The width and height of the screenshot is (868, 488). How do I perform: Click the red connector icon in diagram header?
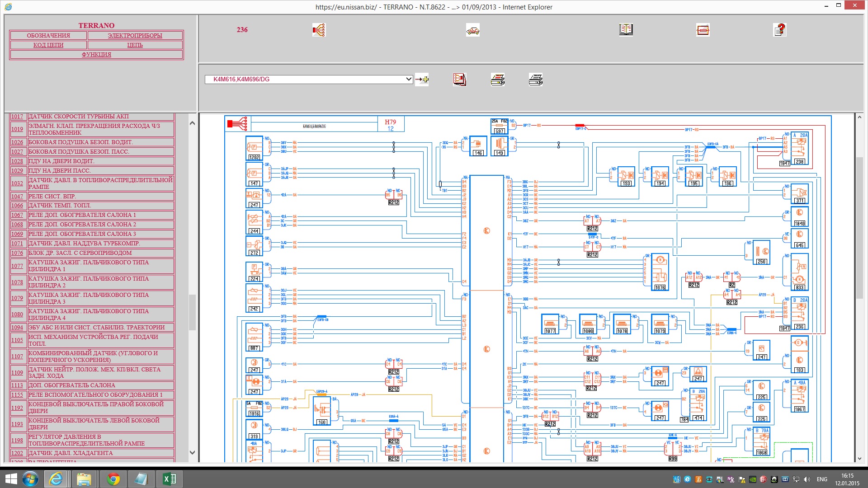point(237,123)
